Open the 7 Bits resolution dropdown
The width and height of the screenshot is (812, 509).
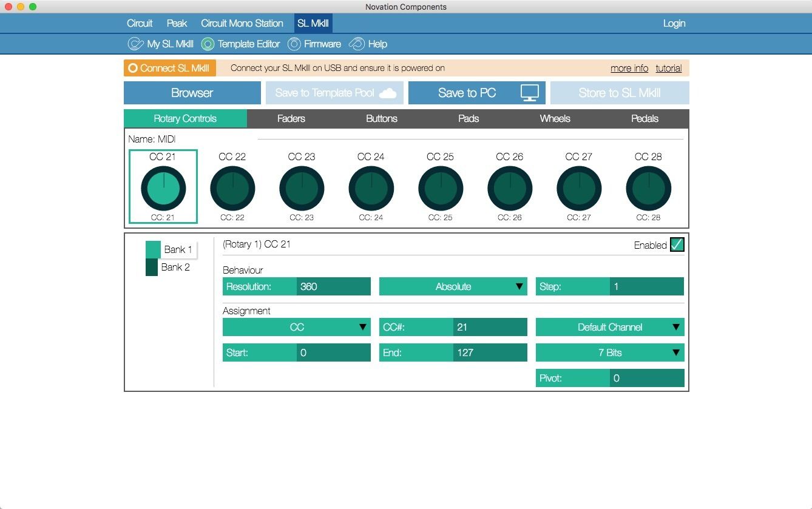tap(609, 352)
